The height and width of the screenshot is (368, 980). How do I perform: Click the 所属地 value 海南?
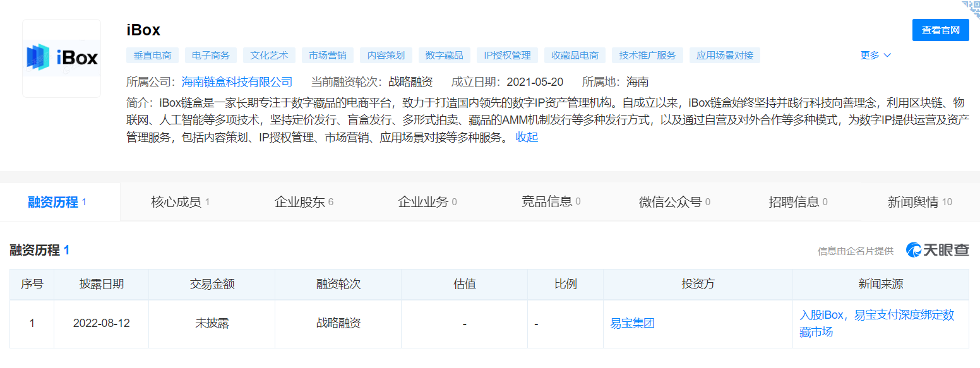click(637, 82)
